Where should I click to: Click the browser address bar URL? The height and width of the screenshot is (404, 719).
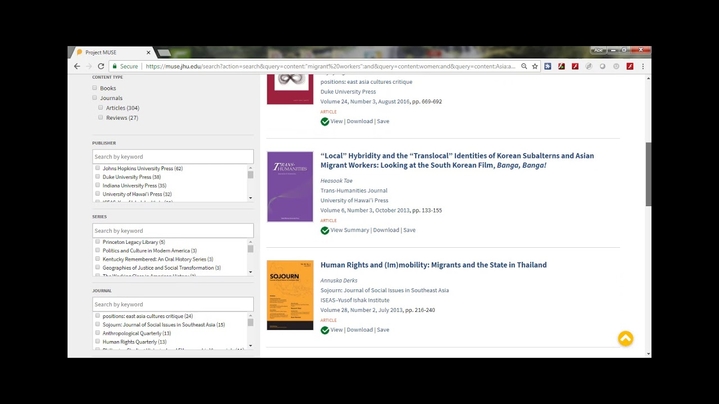point(330,66)
